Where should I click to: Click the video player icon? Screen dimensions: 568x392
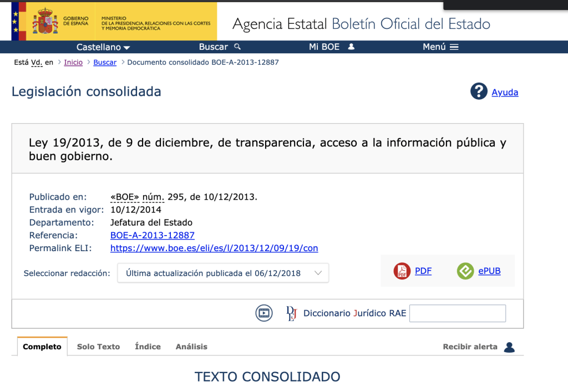point(264,313)
